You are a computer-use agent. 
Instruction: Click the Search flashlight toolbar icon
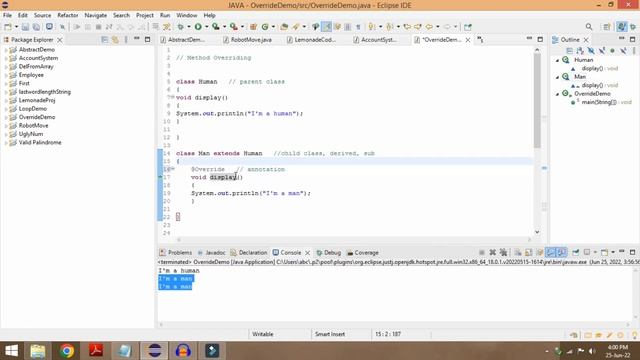tap(296, 27)
